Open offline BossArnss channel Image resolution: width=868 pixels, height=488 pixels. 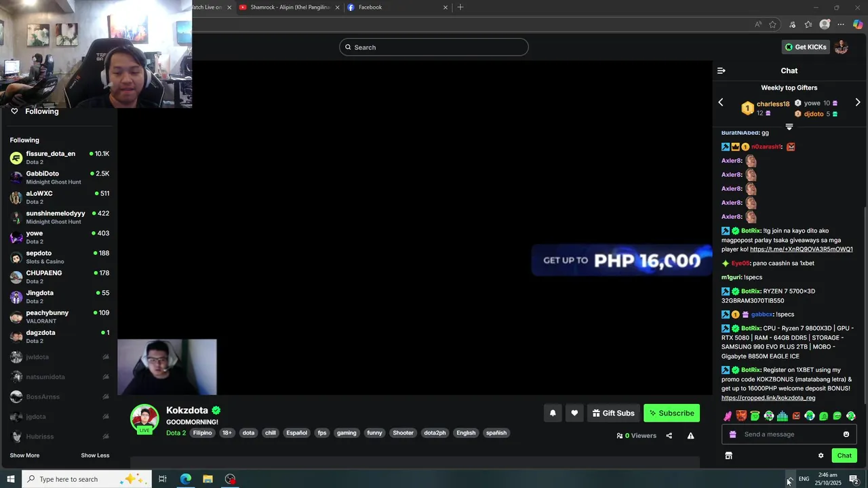[x=60, y=396]
